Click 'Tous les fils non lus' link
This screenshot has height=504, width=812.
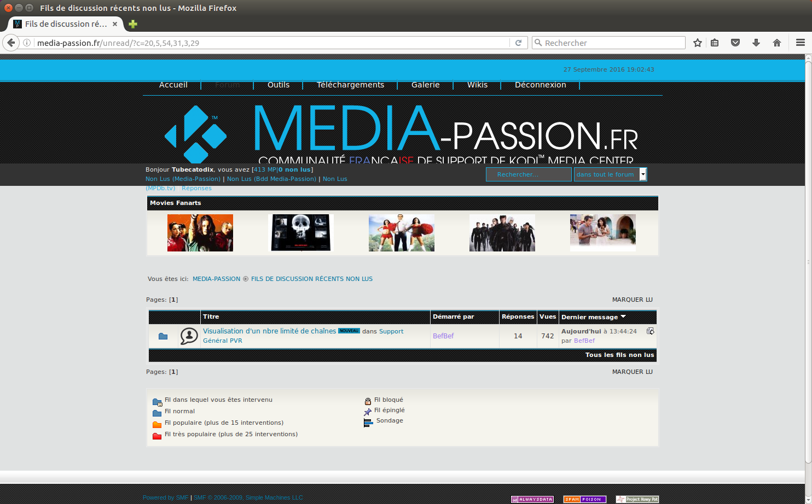click(619, 355)
